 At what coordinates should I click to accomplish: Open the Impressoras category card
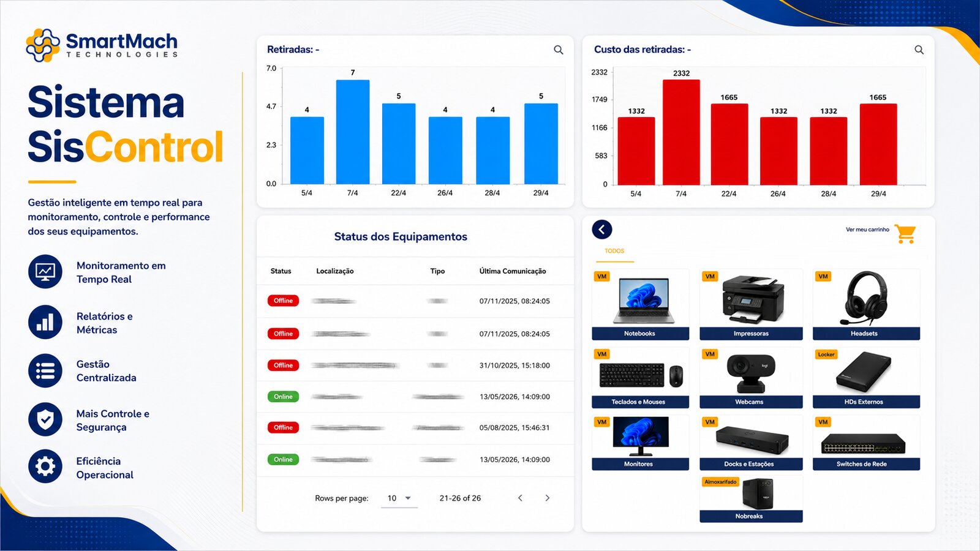(751, 304)
